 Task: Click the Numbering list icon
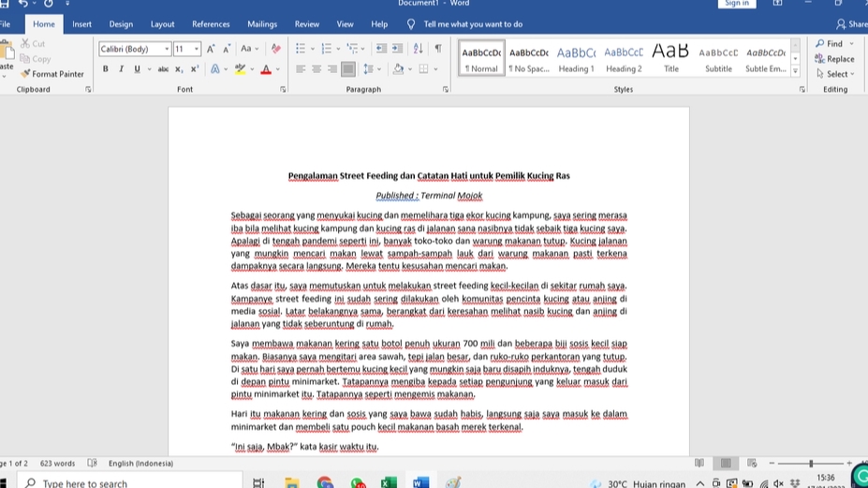(326, 49)
